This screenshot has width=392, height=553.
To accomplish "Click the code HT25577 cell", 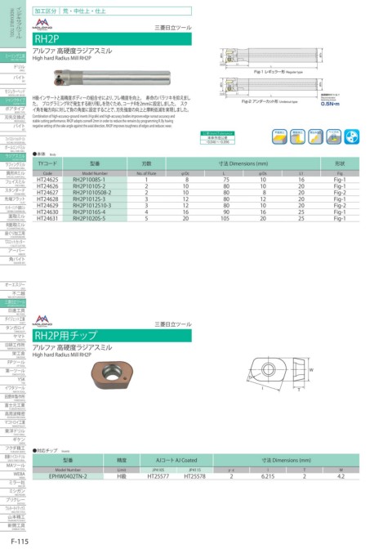I will pos(158,476).
